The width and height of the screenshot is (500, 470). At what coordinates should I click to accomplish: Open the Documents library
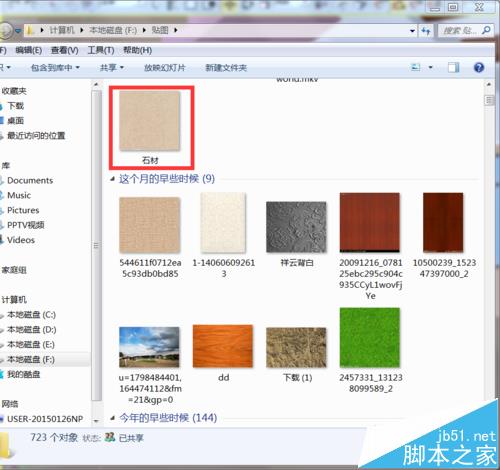click(x=30, y=180)
